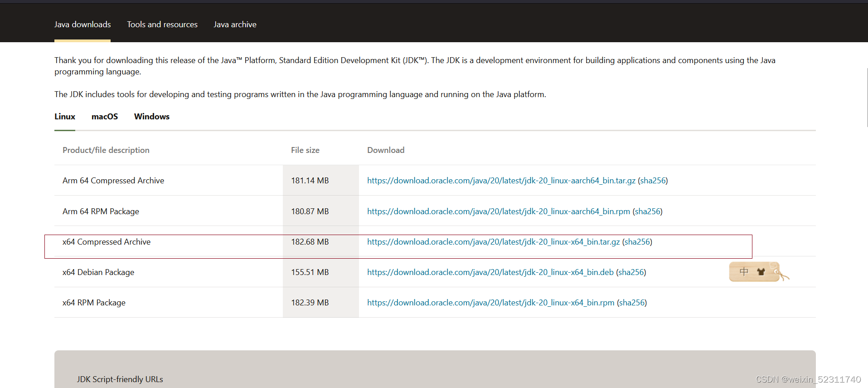Open sha256 for x64 RPM Package
Viewport: 868px width, 388px height.
(632, 303)
